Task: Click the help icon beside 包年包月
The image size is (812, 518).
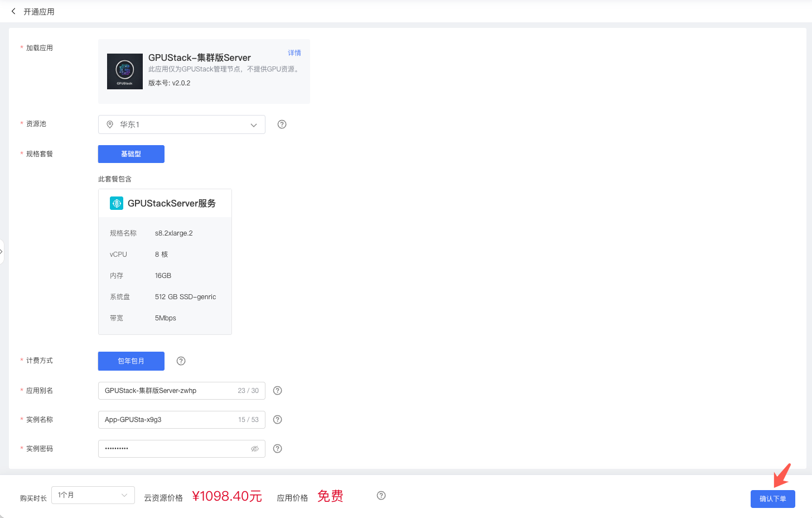Action: pyautogui.click(x=181, y=361)
